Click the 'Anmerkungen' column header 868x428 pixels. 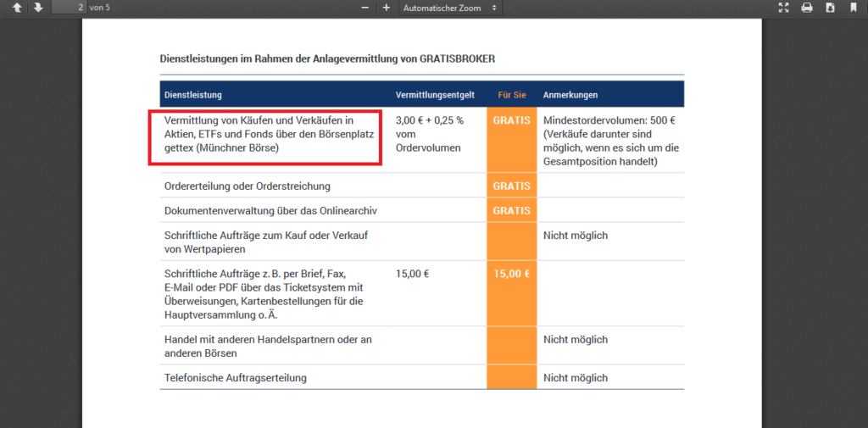[570, 95]
